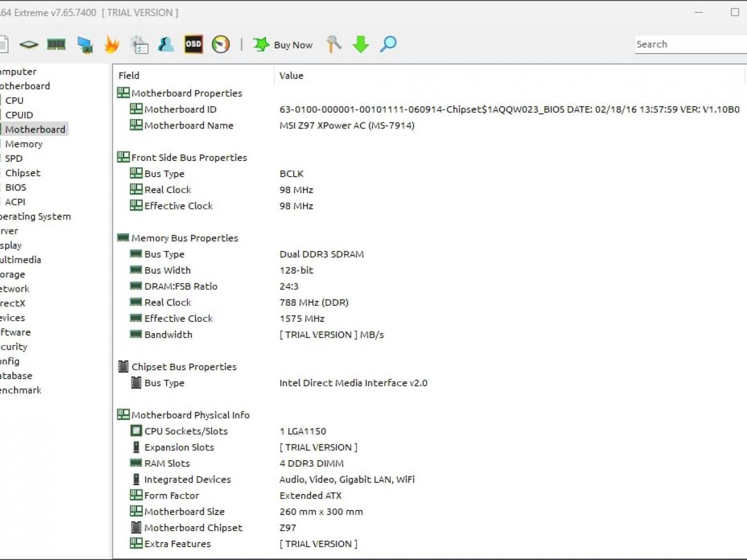Click memory icon beside Memory Bus Properties
Viewport: 747px width, 560px height.
tap(123, 237)
